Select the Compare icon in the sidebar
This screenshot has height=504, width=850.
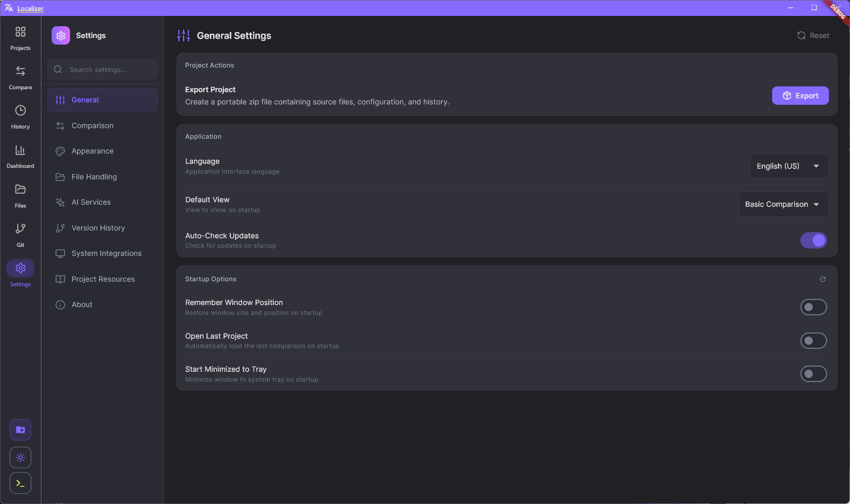pos(20,77)
